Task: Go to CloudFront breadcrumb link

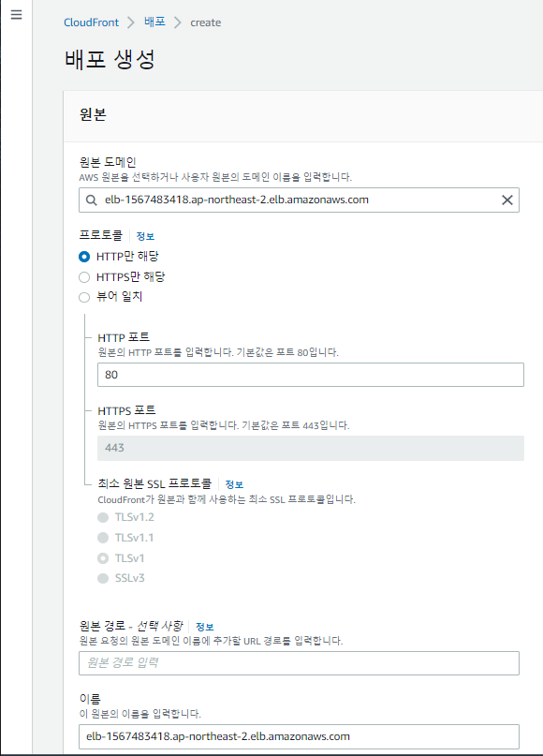Action: (x=91, y=22)
